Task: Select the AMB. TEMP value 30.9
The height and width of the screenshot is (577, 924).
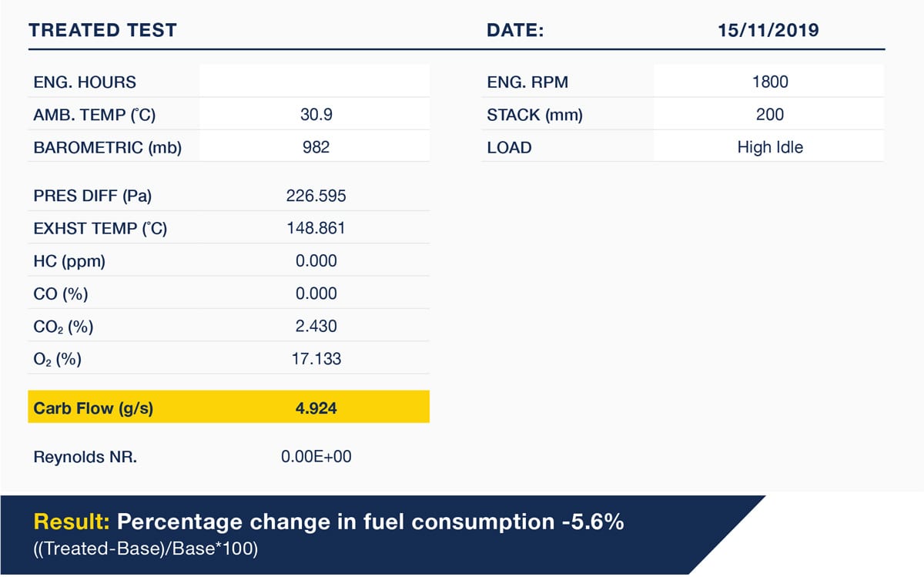Action: click(x=316, y=115)
